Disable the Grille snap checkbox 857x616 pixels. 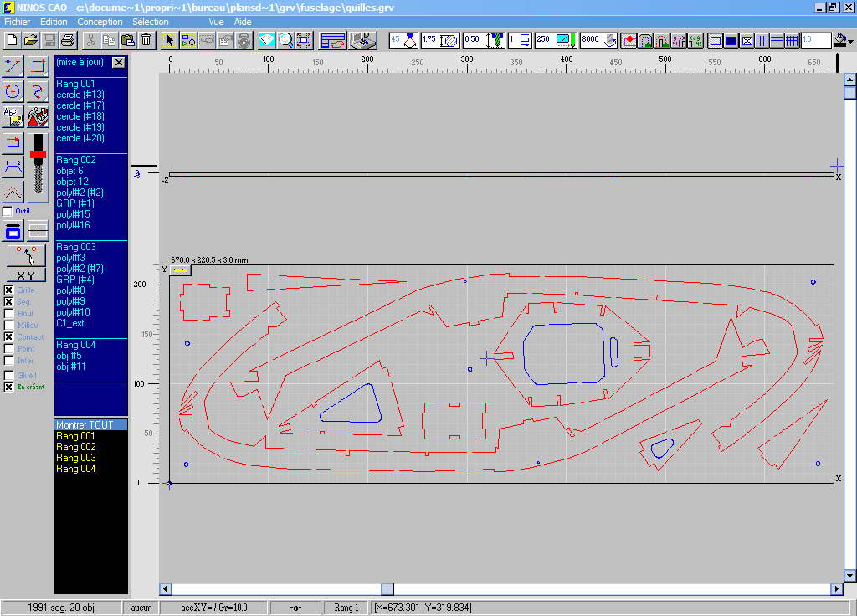(8, 290)
